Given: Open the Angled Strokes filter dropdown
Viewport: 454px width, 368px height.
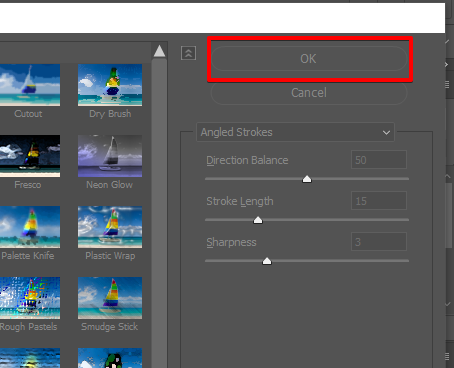Looking at the screenshot, I should point(295,132).
